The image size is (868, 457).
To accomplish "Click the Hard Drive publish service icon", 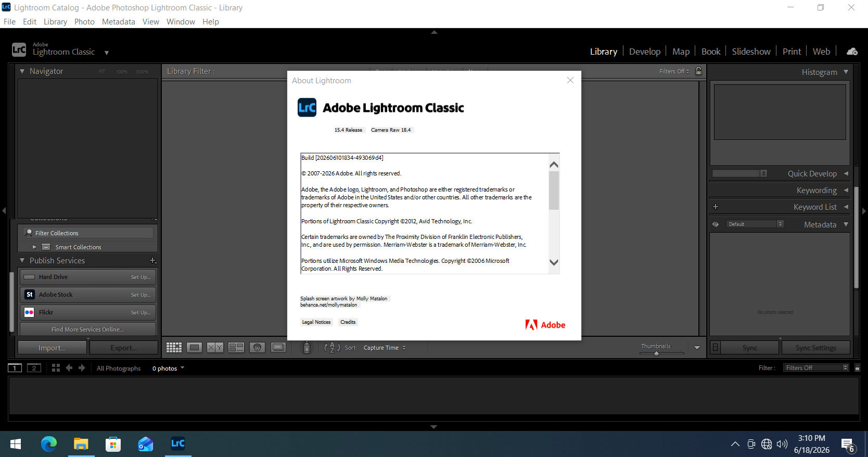I will (x=30, y=277).
